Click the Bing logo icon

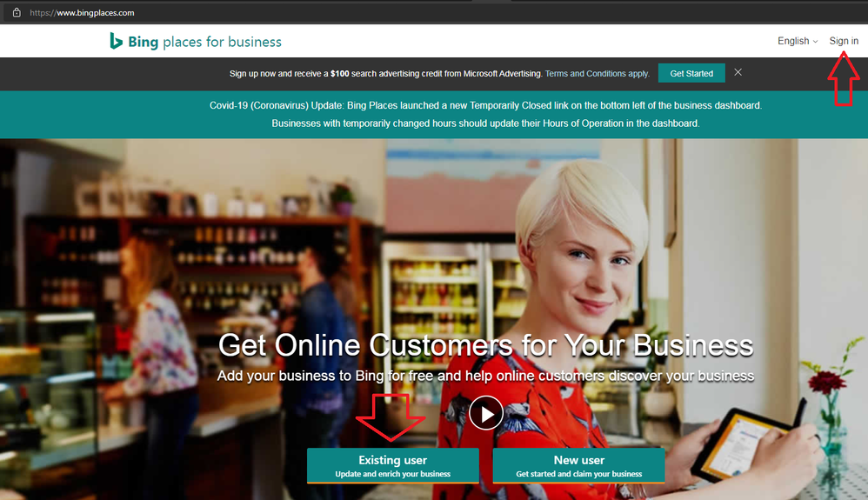tap(116, 41)
